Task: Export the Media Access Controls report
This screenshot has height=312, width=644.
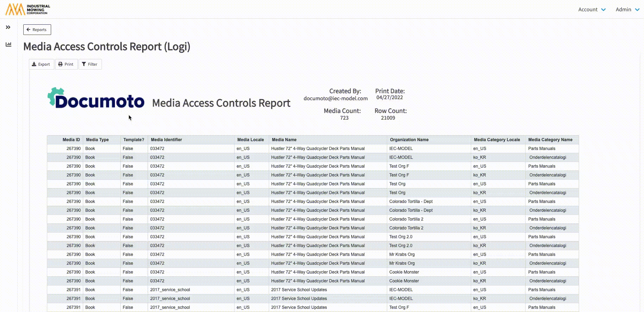Action: pos(41,64)
